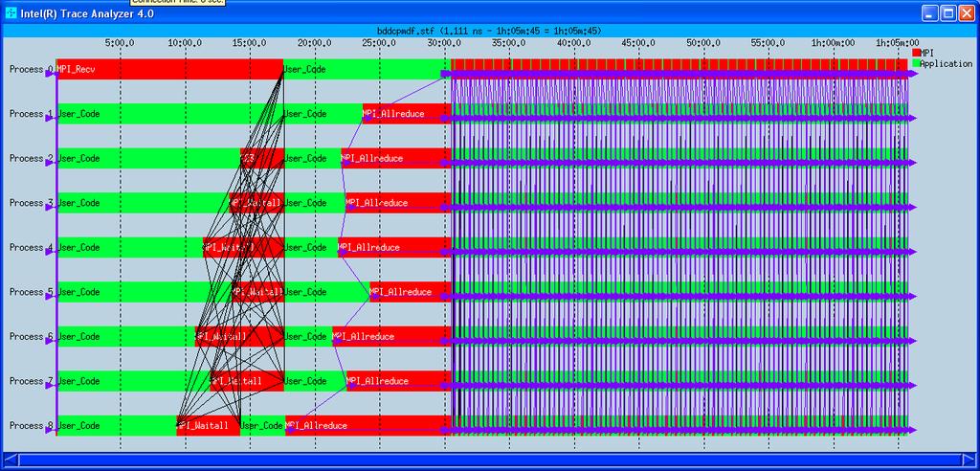Click the Application legend label
This screenshot has height=471, width=980.
click(947, 63)
